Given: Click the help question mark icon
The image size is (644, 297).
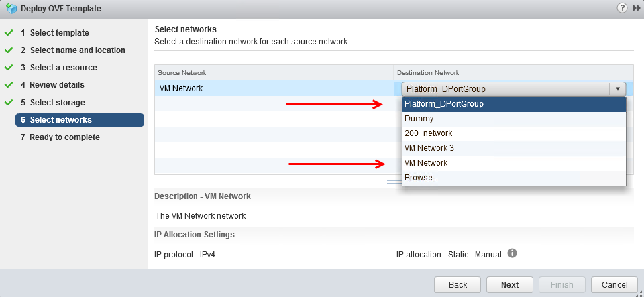Looking at the screenshot, I should 623,8.
